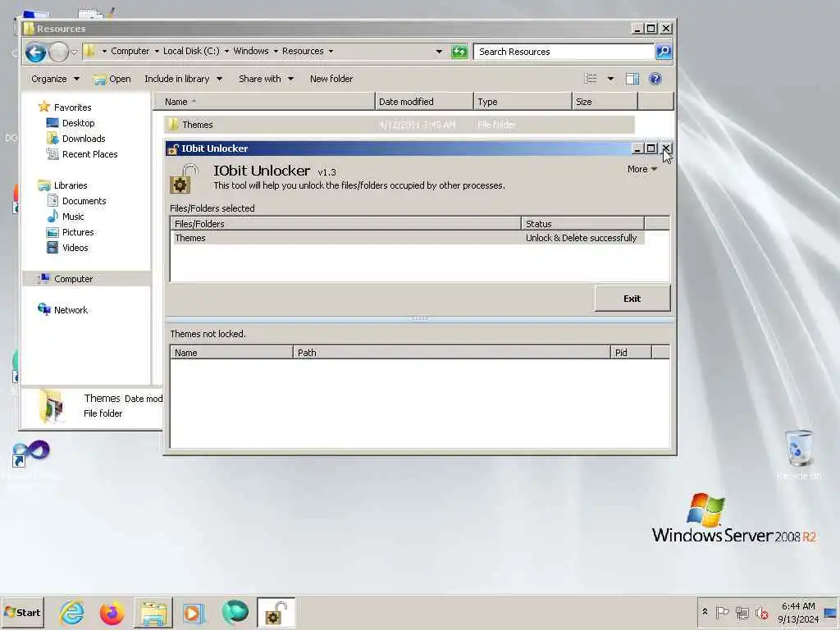Open the address bar history dropdown

(440, 52)
